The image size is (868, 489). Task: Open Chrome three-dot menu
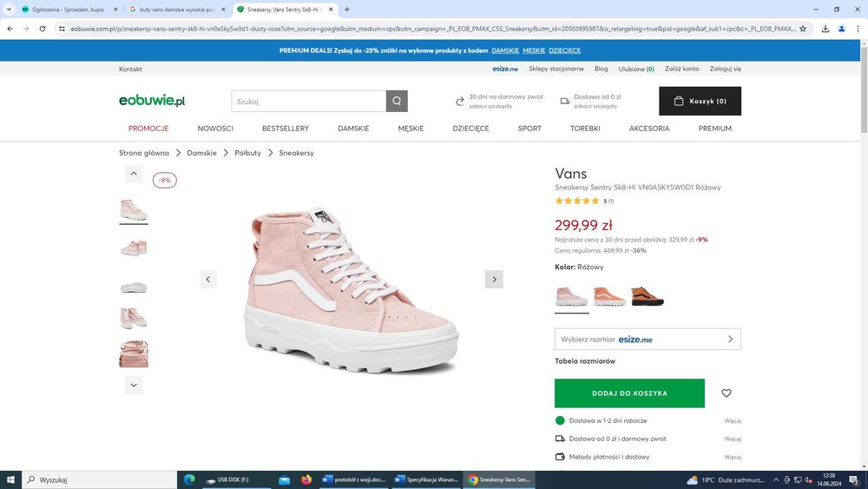[858, 29]
